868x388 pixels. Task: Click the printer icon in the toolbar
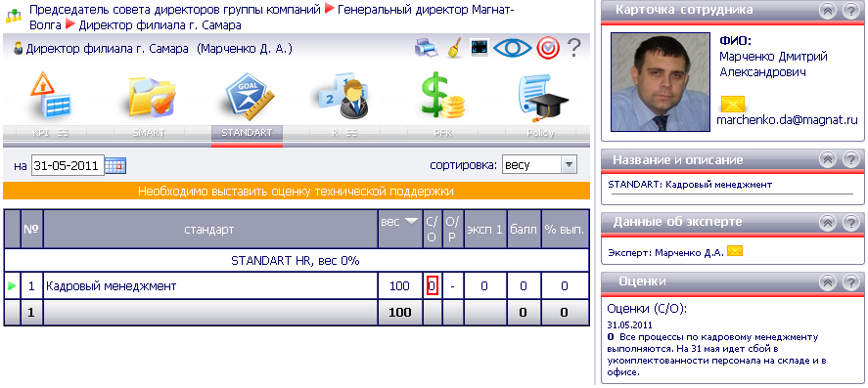coord(427,48)
